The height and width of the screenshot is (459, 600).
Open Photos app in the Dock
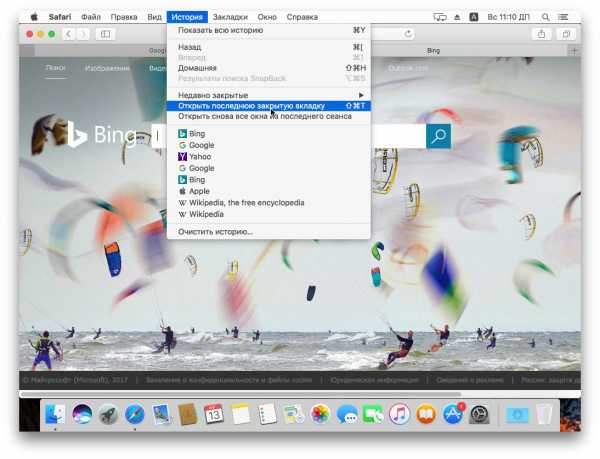[x=320, y=414]
